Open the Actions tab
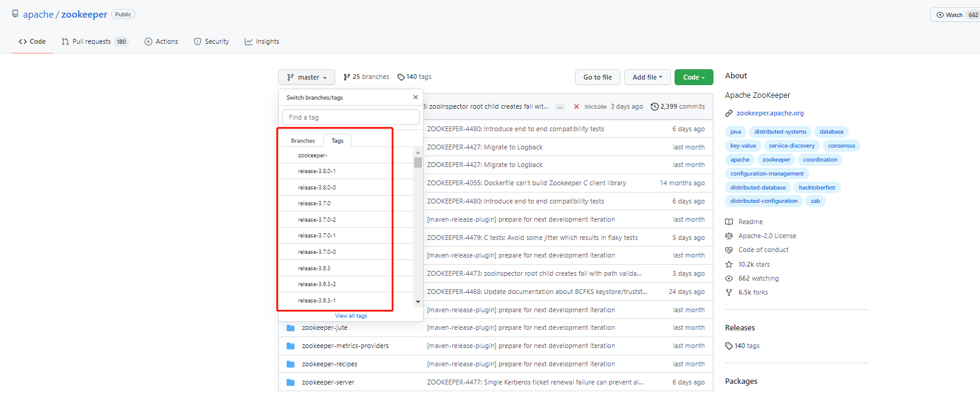This screenshot has width=980, height=393. (162, 41)
